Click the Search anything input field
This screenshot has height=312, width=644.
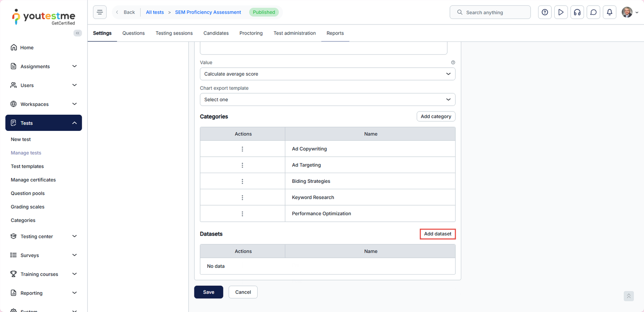[490, 12]
